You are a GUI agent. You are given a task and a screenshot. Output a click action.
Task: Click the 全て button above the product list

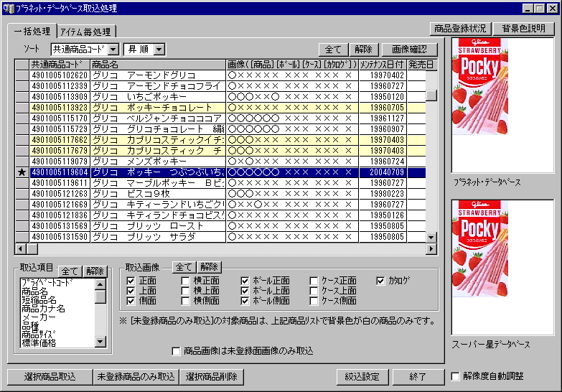[333, 49]
